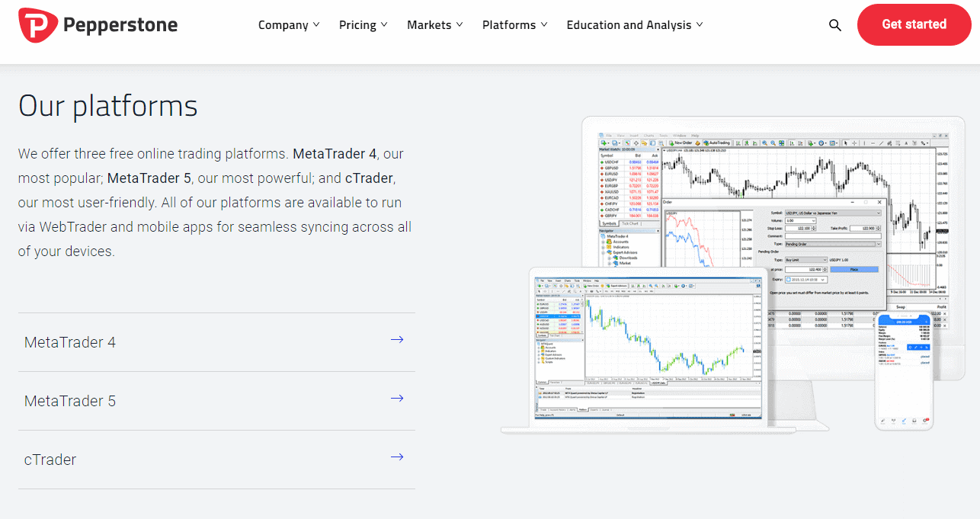Image resolution: width=980 pixels, height=519 pixels.
Task: Expand the Markets dropdown chevron
Action: pyautogui.click(x=460, y=24)
